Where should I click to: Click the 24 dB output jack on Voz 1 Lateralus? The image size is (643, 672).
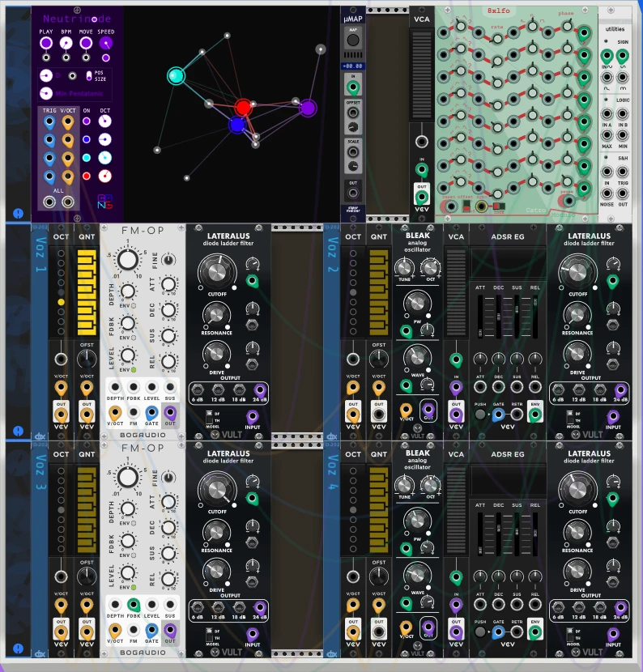260,390
